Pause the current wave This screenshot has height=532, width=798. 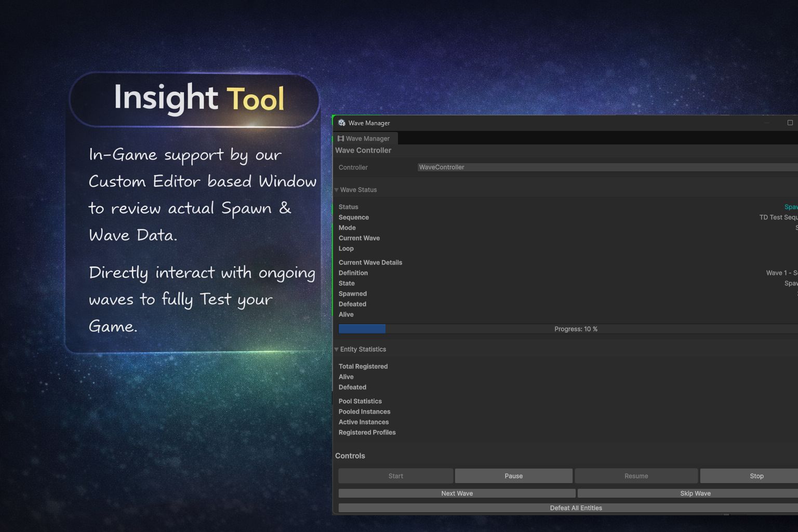tap(513, 476)
